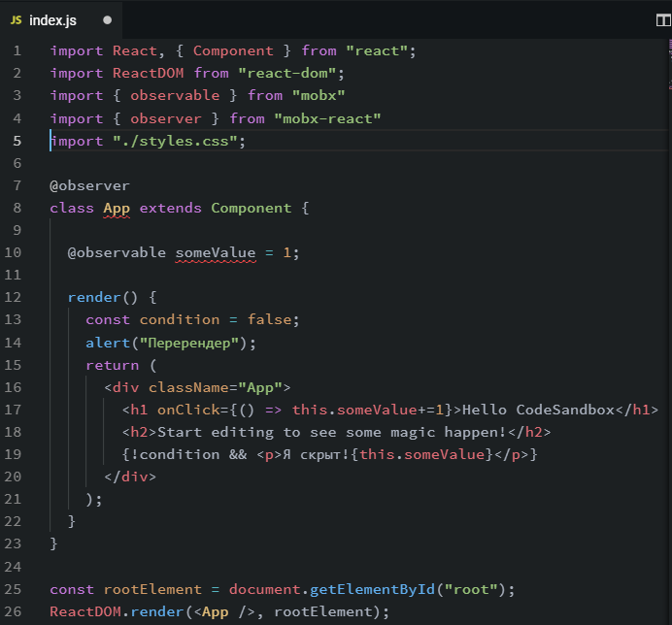Click the "react" string on line 1
672x625 pixels.
[x=377, y=51]
